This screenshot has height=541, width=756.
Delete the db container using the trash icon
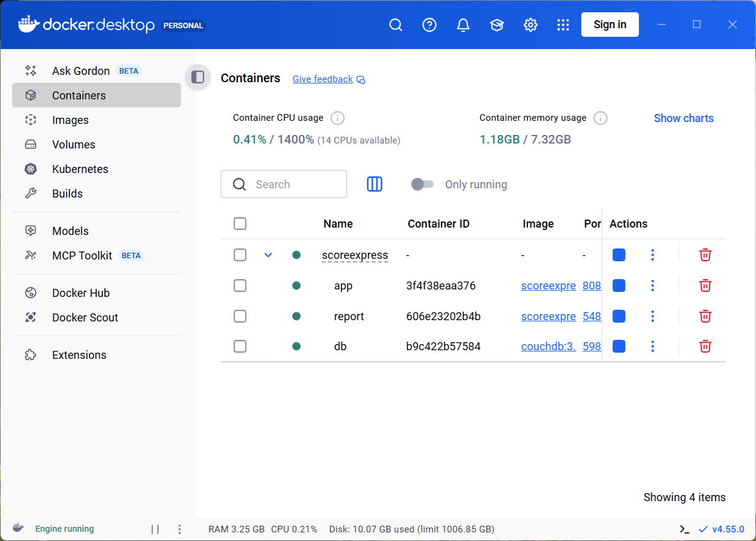(x=705, y=346)
